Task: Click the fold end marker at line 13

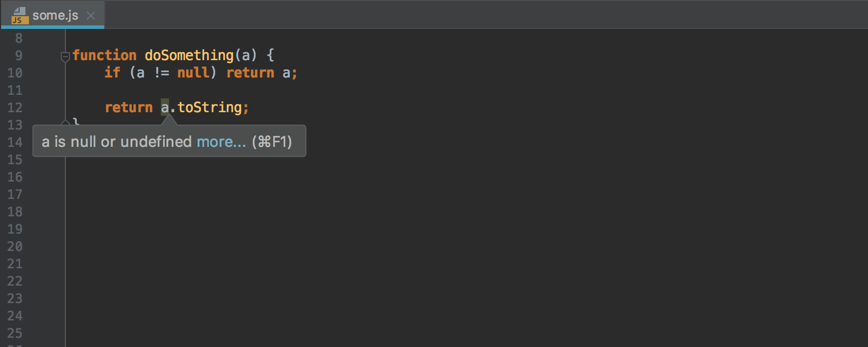Action: point(65,122)
